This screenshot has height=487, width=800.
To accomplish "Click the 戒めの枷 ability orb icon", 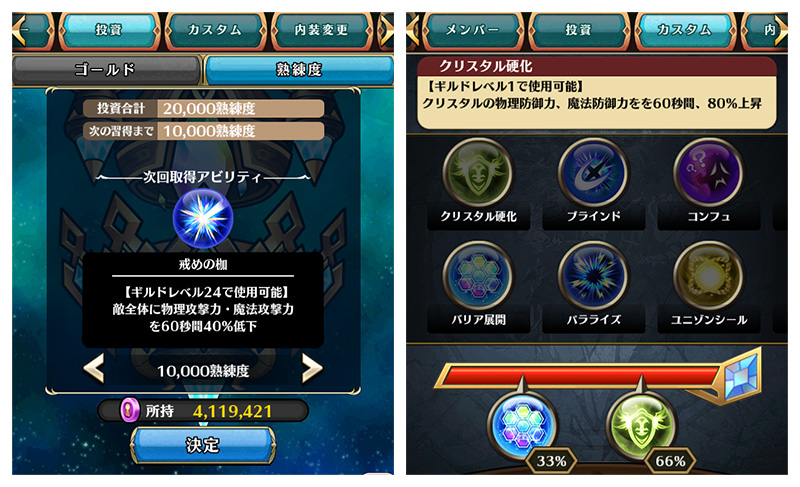I will [x=203, y=218].
